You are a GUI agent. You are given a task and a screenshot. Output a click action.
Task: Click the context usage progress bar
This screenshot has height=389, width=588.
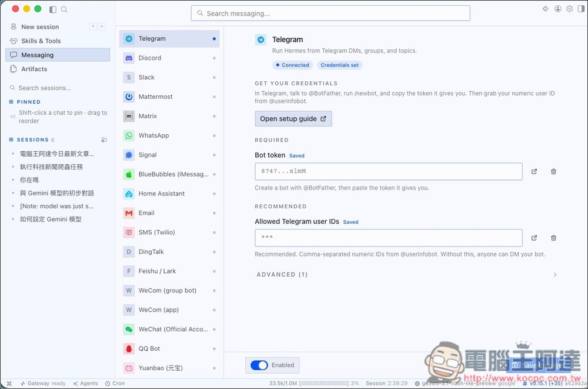tap(325, 383)
